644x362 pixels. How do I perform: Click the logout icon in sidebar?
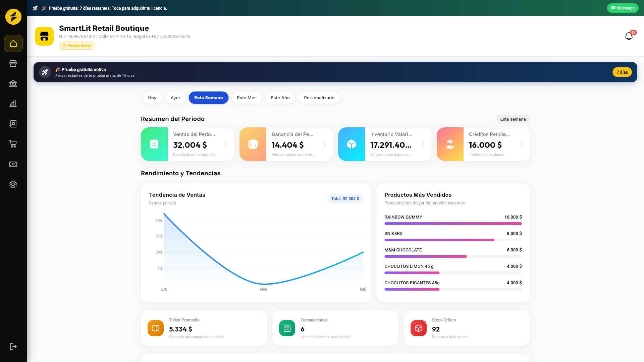[13, 346]
